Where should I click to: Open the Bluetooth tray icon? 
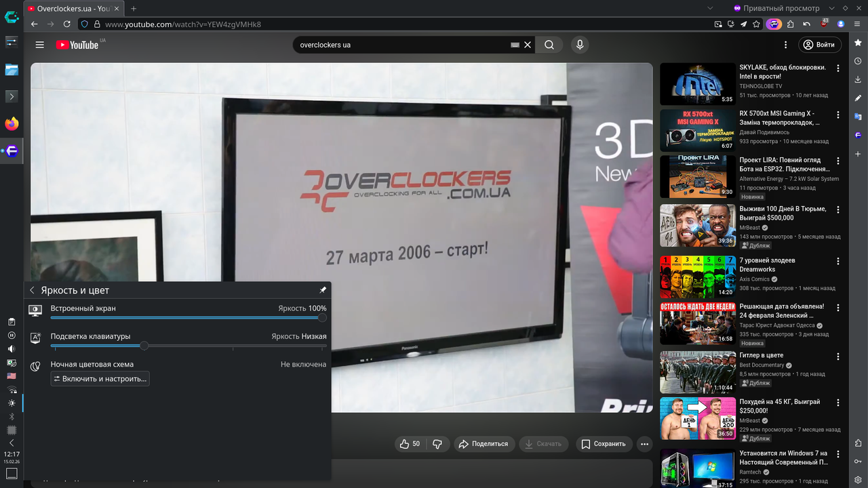point(12,417)
